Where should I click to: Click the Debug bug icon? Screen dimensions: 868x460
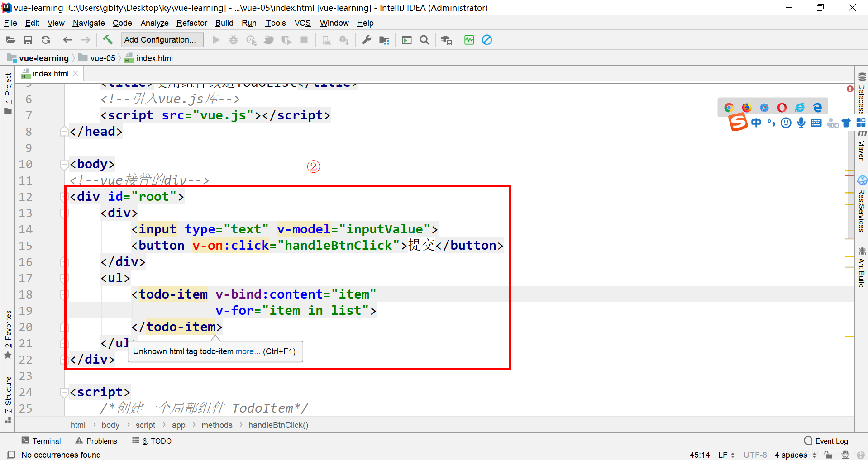(234, 40)
